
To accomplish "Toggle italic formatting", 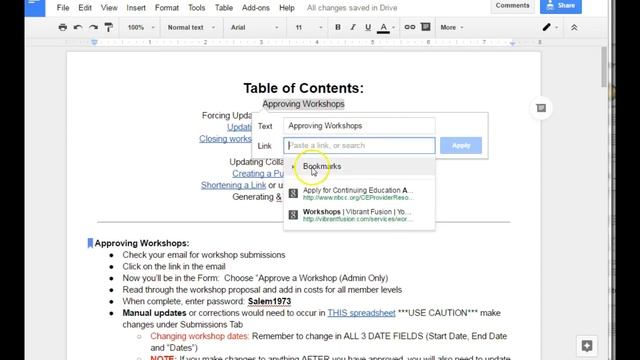I will 353,27.
